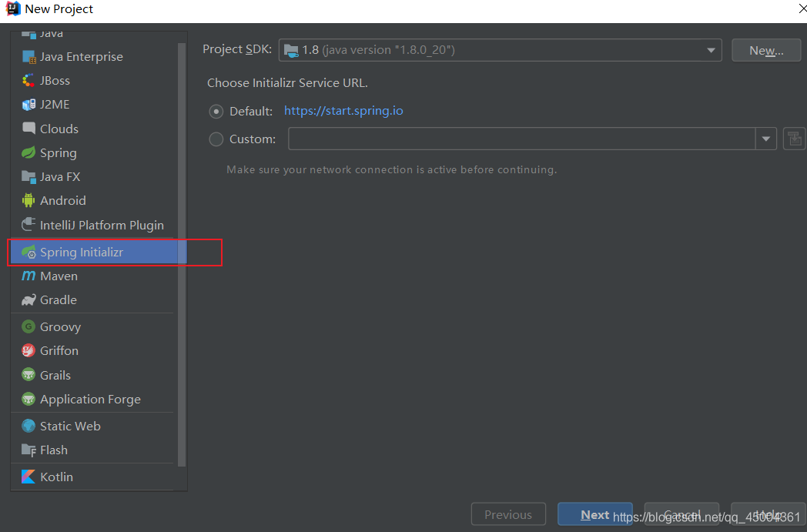807x532 pixels.
Task: Click the Clouds speech-bubble icon
Action: click(28, 128)
